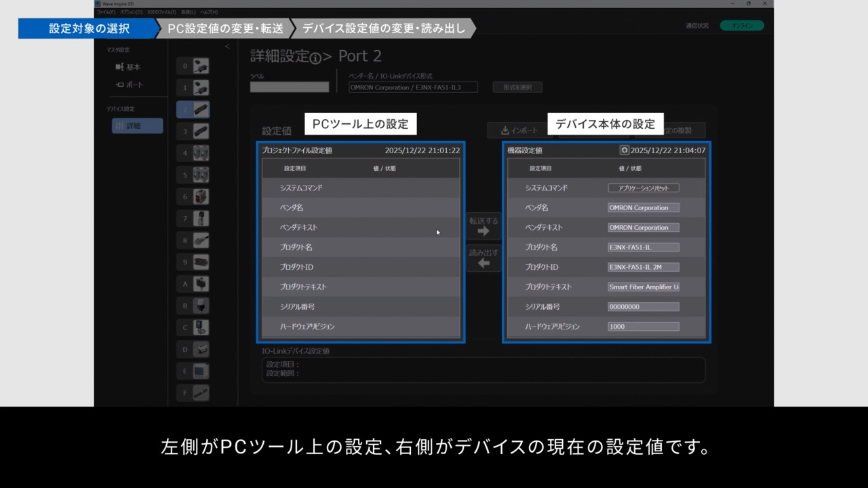Open the システムコマンド アプリケーションリセット control
The image size is (868, 488).
pyautogui.click(x=643, y=188)
